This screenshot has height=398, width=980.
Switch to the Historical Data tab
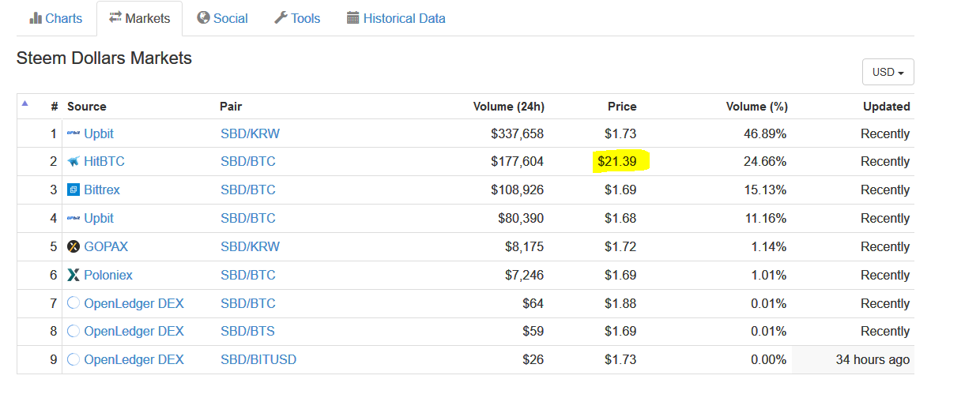point(396,18)
